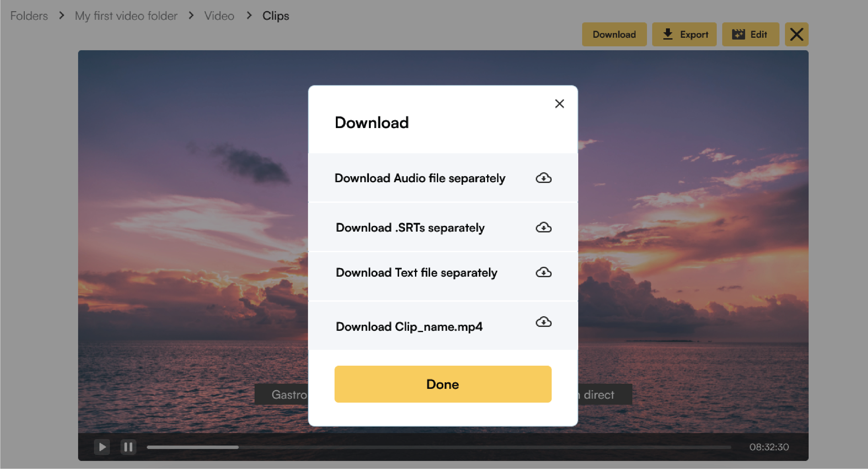Screen dimensions: 868x469
Task: Click the chevron between Video and Clips
Action: coord(249,16)
